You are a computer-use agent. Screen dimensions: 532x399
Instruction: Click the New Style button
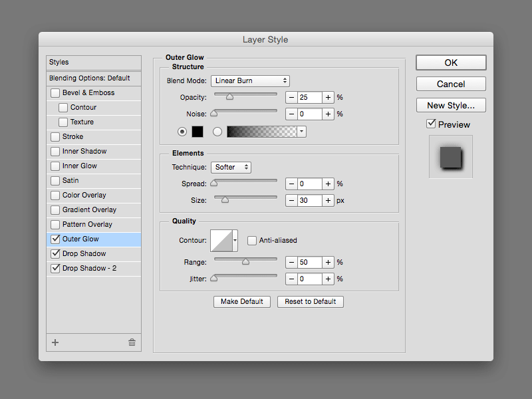click(x=451, y=105)
